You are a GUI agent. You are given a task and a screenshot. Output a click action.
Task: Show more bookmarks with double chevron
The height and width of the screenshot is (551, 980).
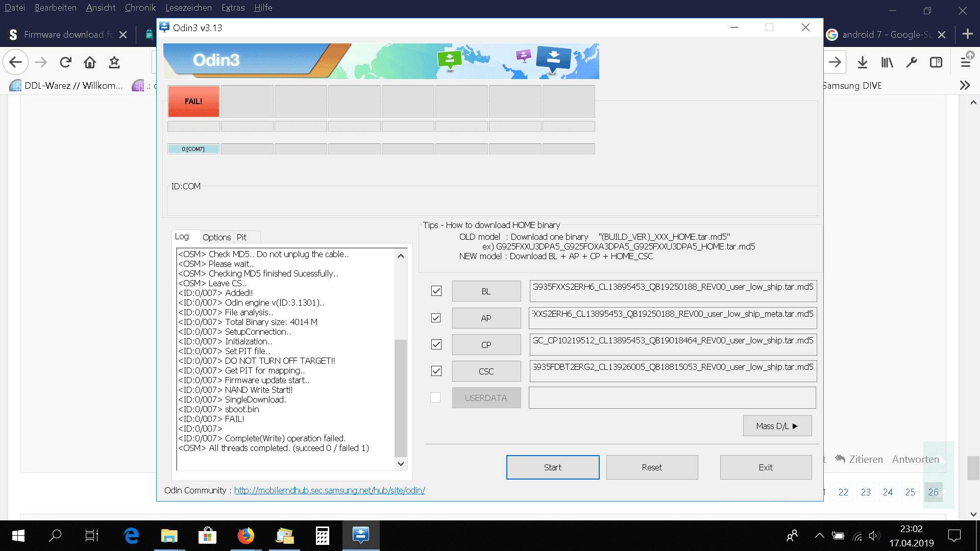click(x=965, y=85)
